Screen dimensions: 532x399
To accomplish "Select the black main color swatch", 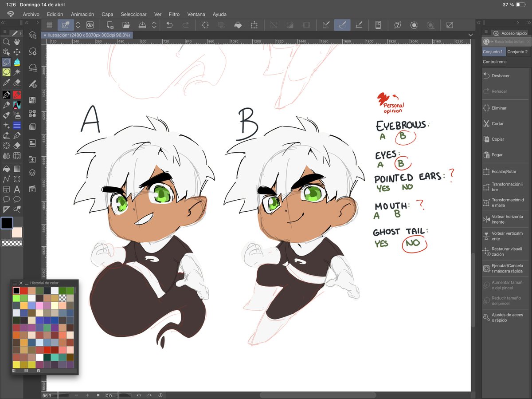I will coord(7,223).
